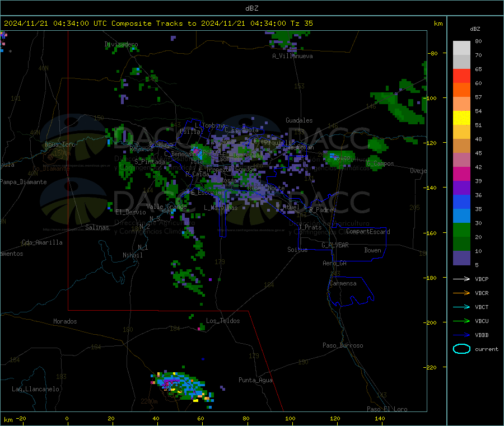The image size is (504, 426).
Task: Click the 'km' label at top right
Action: click(438, 24)
